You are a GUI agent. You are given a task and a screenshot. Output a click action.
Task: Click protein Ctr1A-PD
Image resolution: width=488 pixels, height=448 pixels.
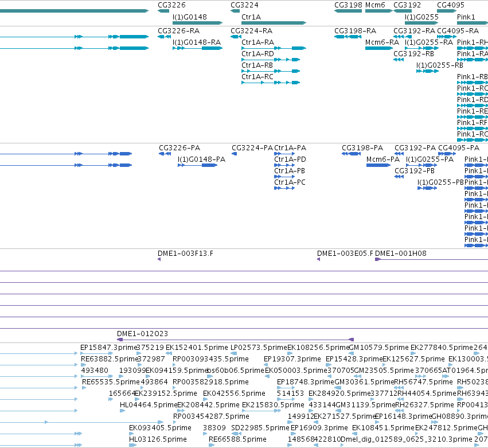[284, 165]
